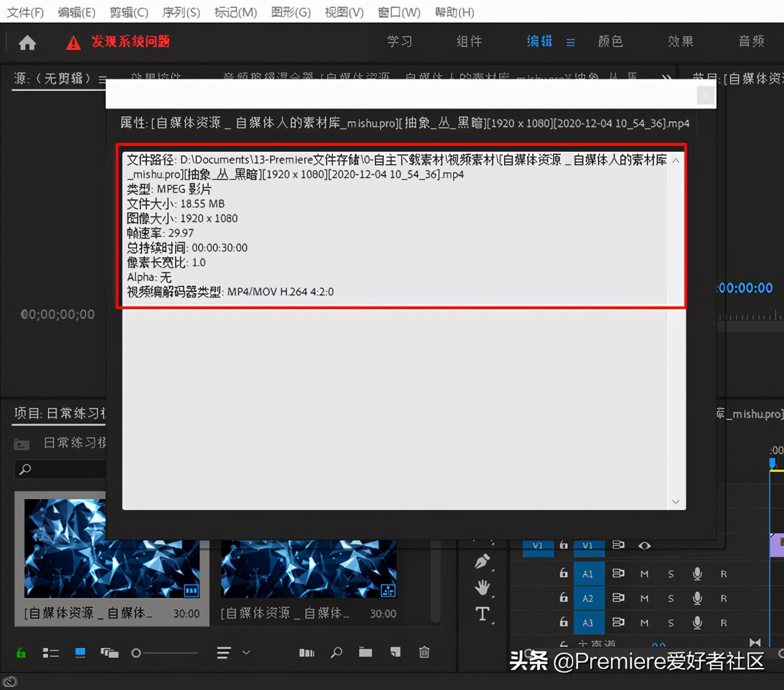Open the 序列(S) menu
This screenshot has width=784, height=690.
click(180, 12)
